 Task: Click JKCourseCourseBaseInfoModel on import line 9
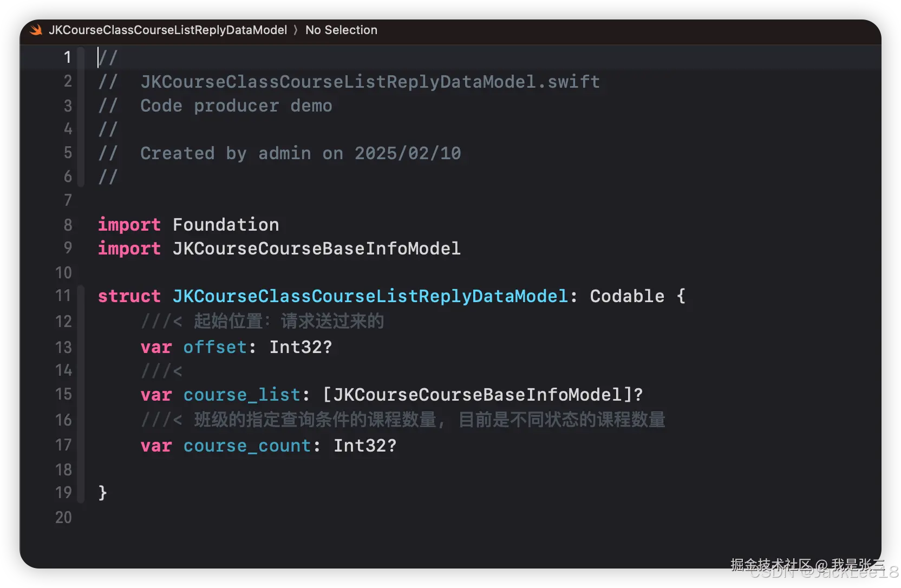click(316, 249)
